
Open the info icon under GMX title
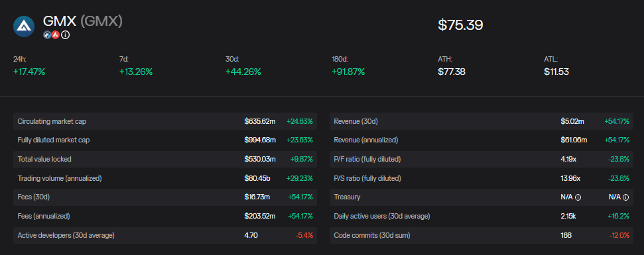tap(65, 35)
